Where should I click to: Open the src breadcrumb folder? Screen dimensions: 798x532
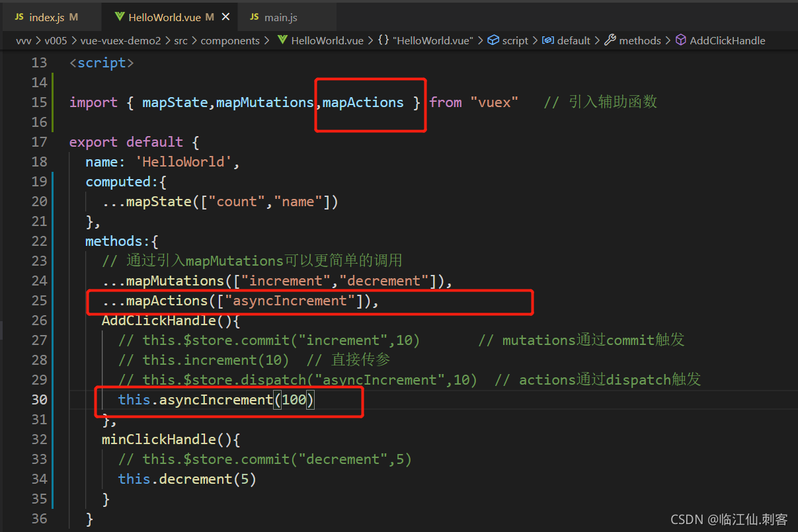[x=180, y=40]
